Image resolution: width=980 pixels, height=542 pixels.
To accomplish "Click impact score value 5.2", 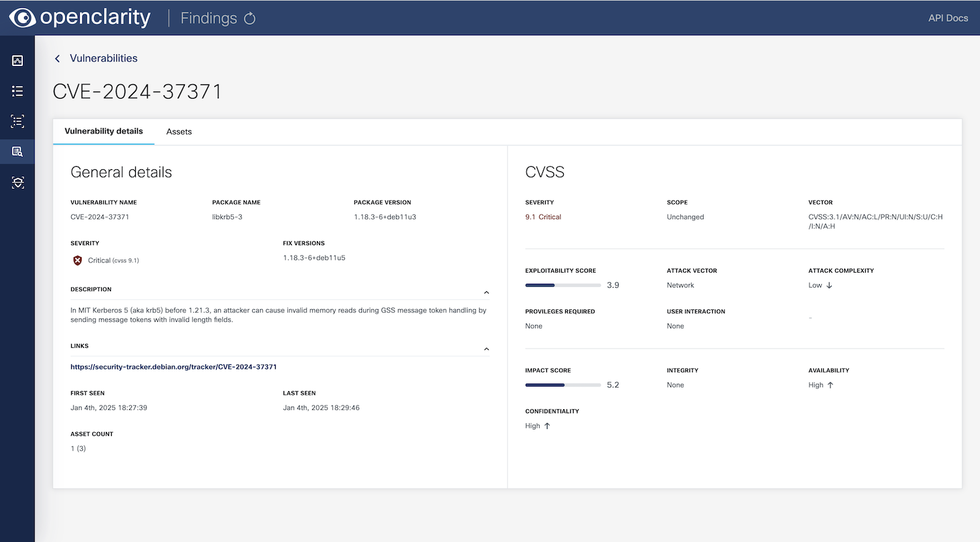I will pyautogui.click(x=613, y=385).
